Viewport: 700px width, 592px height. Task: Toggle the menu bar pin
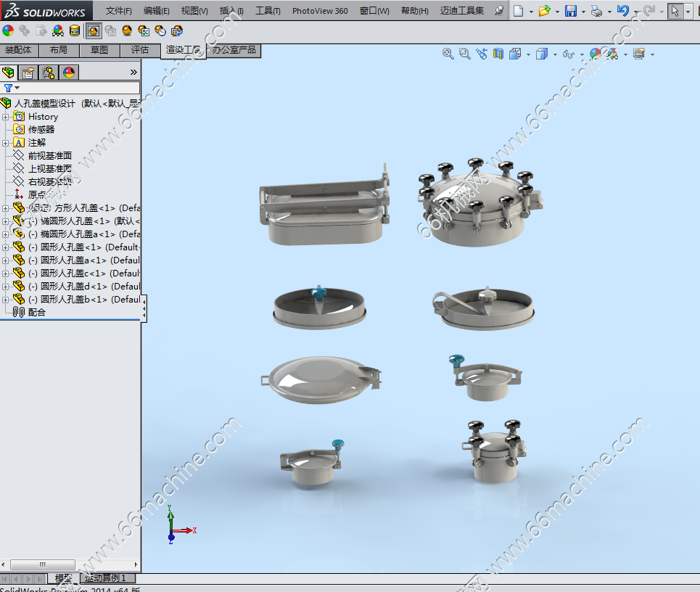pos(499,10)
